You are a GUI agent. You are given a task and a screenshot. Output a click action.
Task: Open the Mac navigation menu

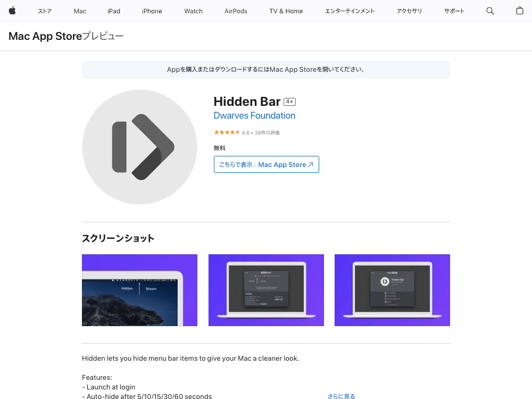pos(80,11)
